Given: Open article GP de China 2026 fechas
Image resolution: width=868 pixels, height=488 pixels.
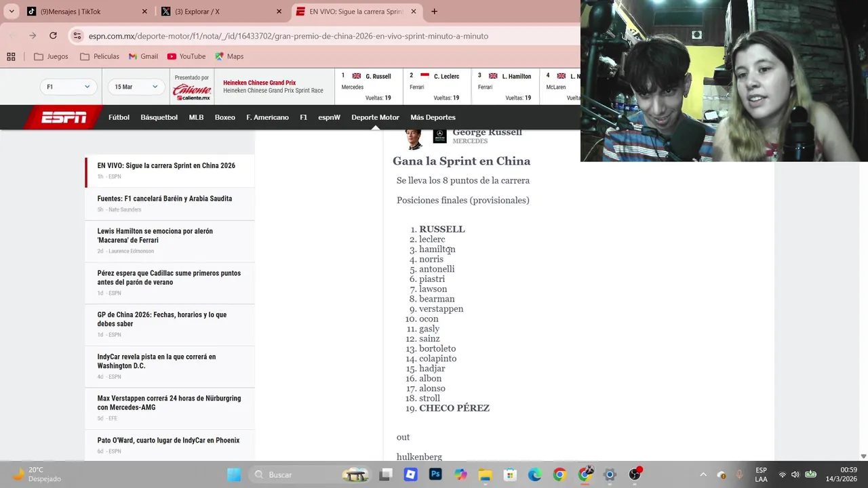Looking at the screenshot, I should click(161, 319).
